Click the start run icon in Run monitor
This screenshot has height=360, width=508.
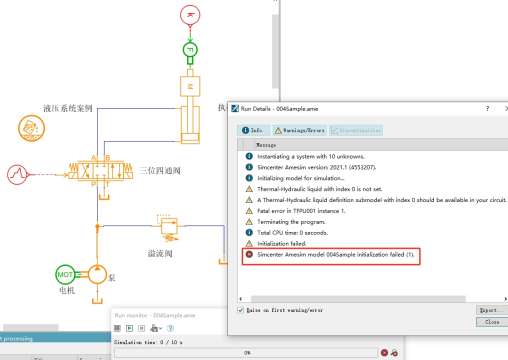[130, 328]
